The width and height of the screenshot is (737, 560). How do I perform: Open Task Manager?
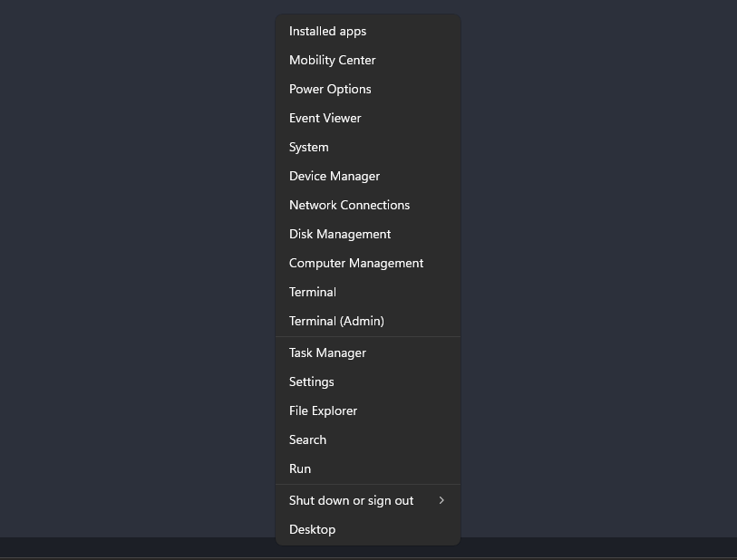(367, 352)
